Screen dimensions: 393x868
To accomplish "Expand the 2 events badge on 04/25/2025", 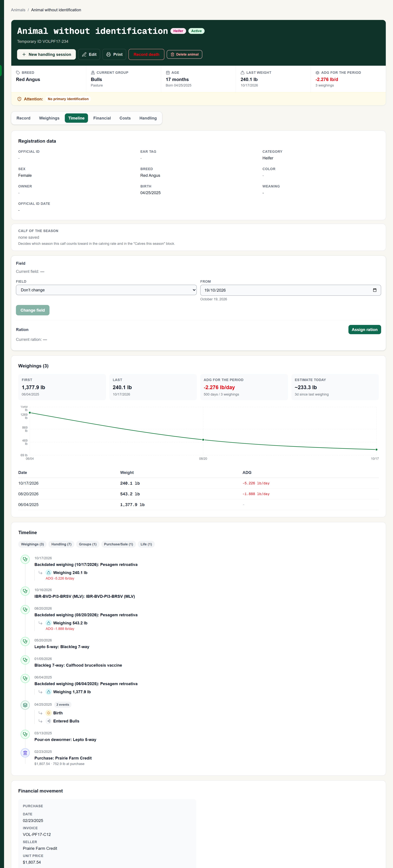I will (x=63, y=704).
